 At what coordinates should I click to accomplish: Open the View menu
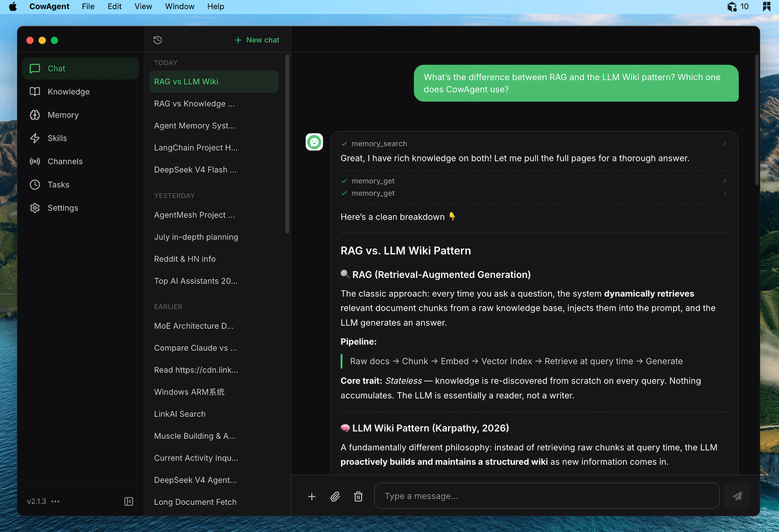click(143, 6)
